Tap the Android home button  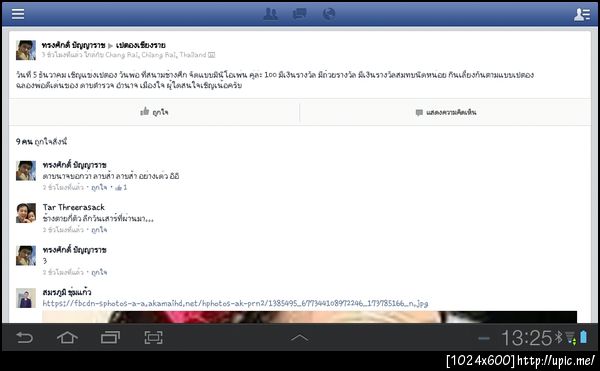coord(67,338)
